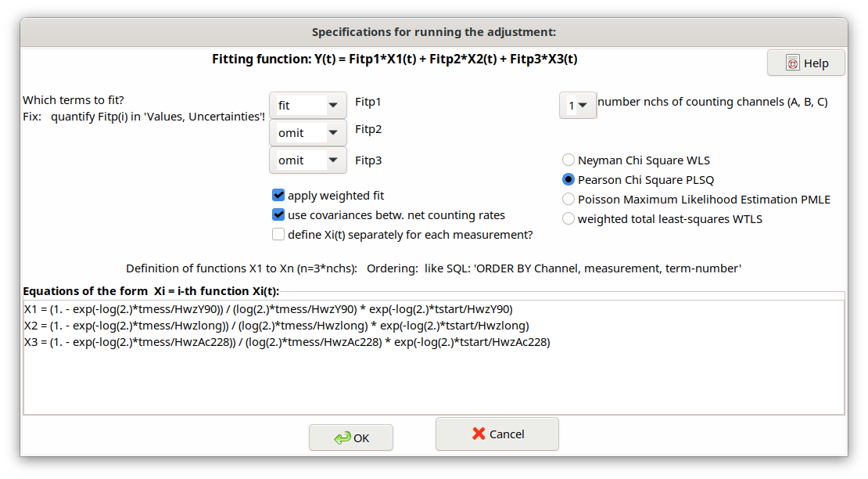Viewport: 868px width, 479px height.
Task: Cancel the adjustment specifications dialog
Action: pos(497,434)
